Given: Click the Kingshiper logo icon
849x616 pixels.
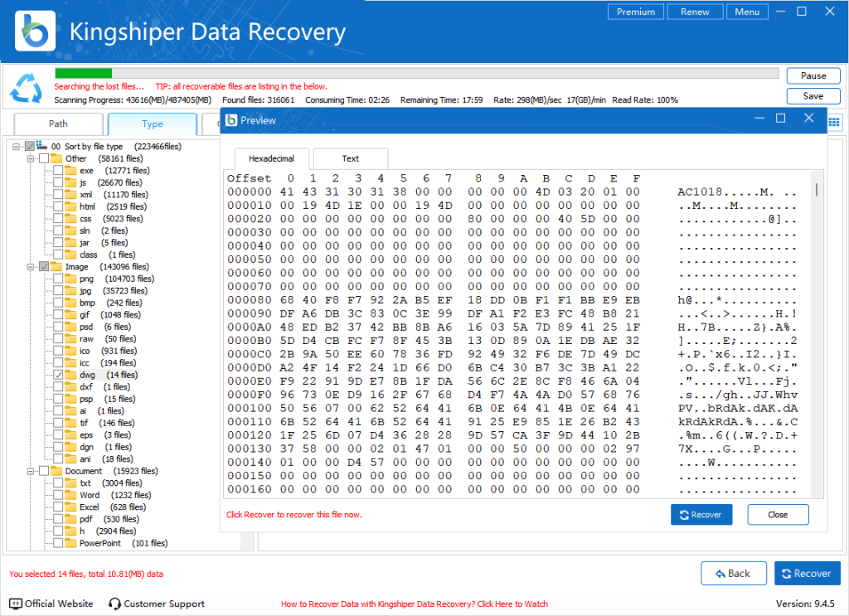Looking at the screenshot, I should coord(35,31).
